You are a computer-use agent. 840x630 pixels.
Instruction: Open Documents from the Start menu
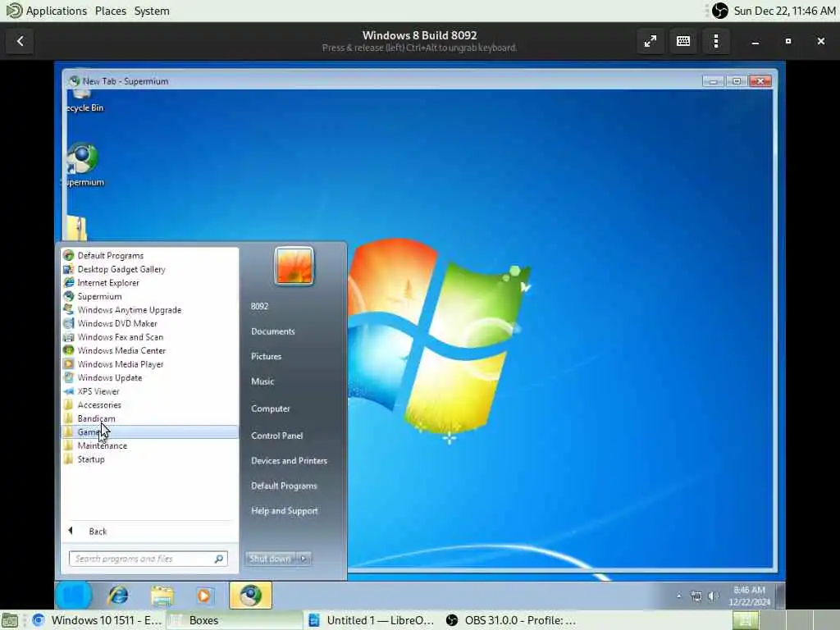(x=272, y=331)
